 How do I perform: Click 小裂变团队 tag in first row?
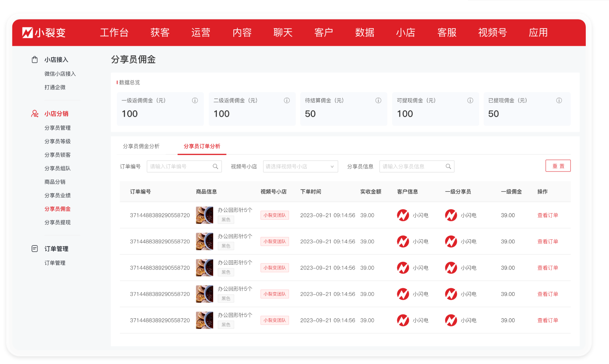(x=275, y=215)
